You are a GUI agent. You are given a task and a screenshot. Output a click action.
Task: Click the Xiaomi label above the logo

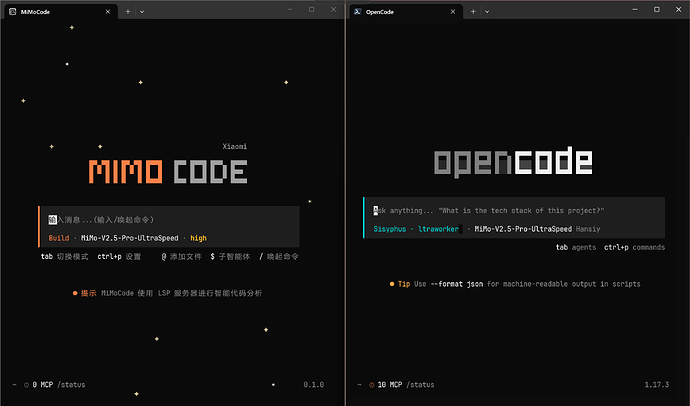tap(235, 146)
